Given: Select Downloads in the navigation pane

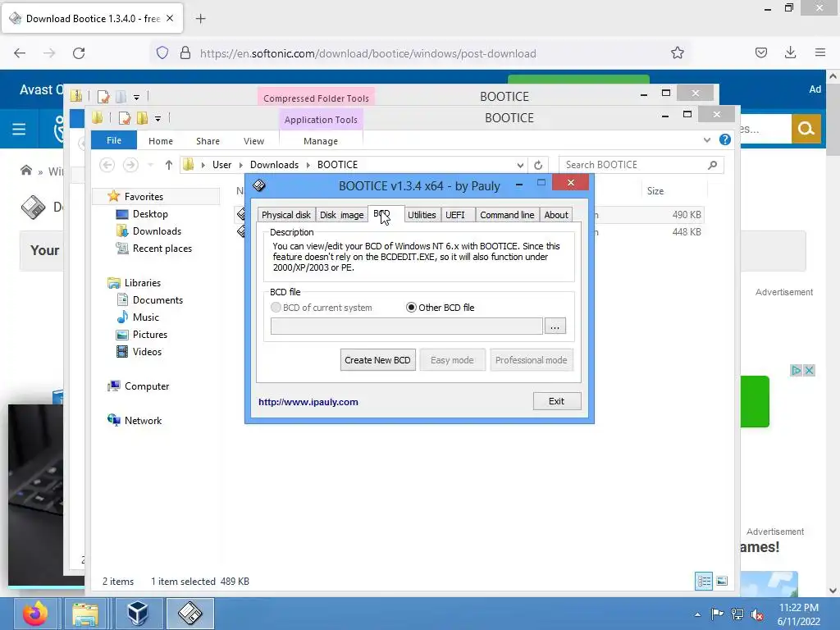Looking at the screenshot, I should coord(157,231).
